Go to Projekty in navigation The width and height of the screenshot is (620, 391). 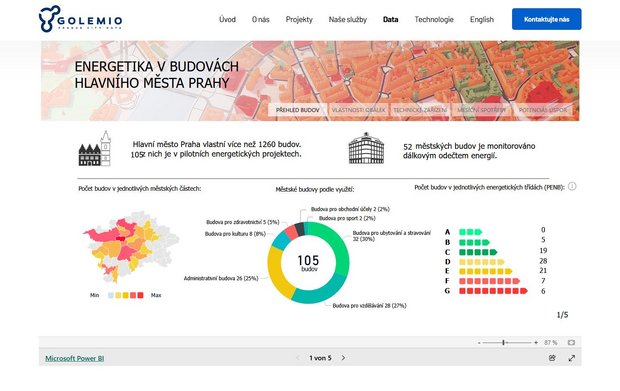[299, 19]
